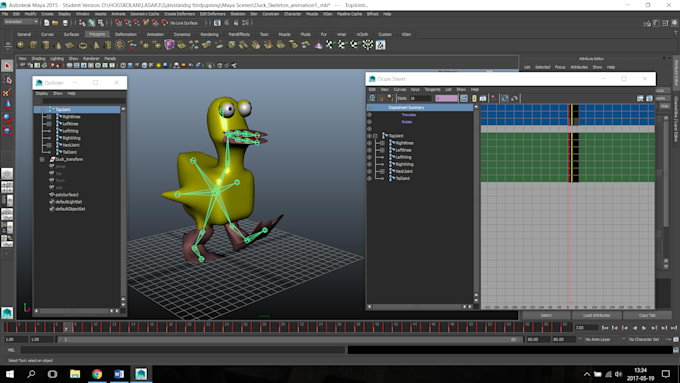Open the Shading menu in viewport panel
This screenshot has width=680, height=383.
[x=38, y=59]
